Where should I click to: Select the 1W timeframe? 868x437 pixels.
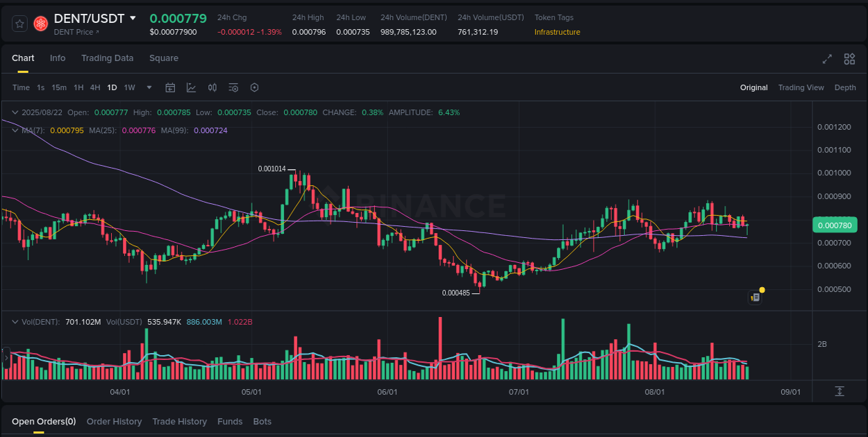click(129, 87)
